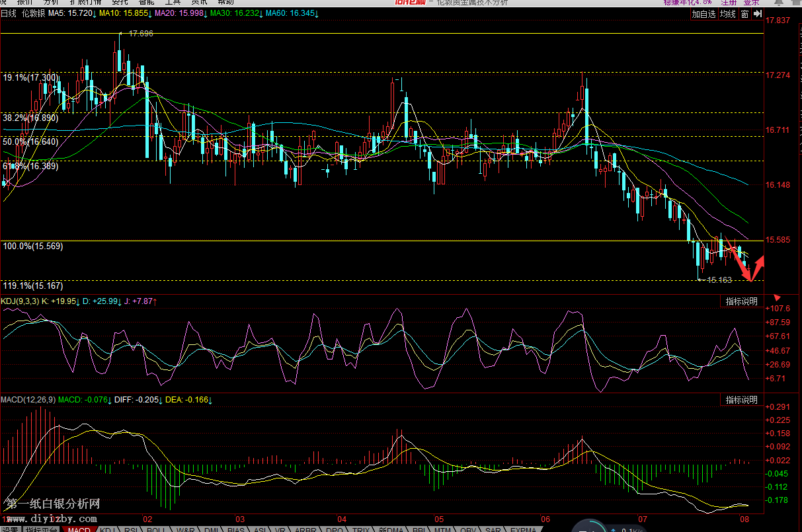Select the EXPMA indicator tab
Screen dimensions: 802x532
(x=524, y=529)
